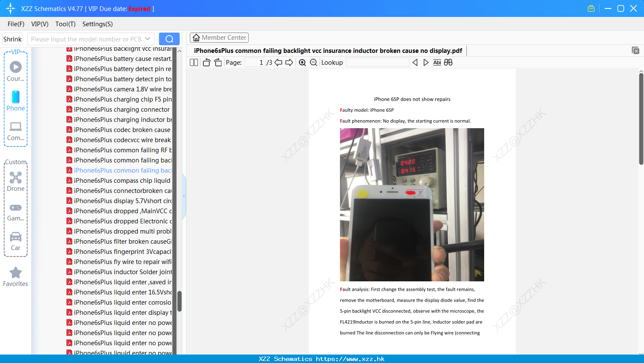Open 'iPhone6sPlus fingerprint 3Vcapaci' file
Screen dimensions: 644x363
click(119, 252)
